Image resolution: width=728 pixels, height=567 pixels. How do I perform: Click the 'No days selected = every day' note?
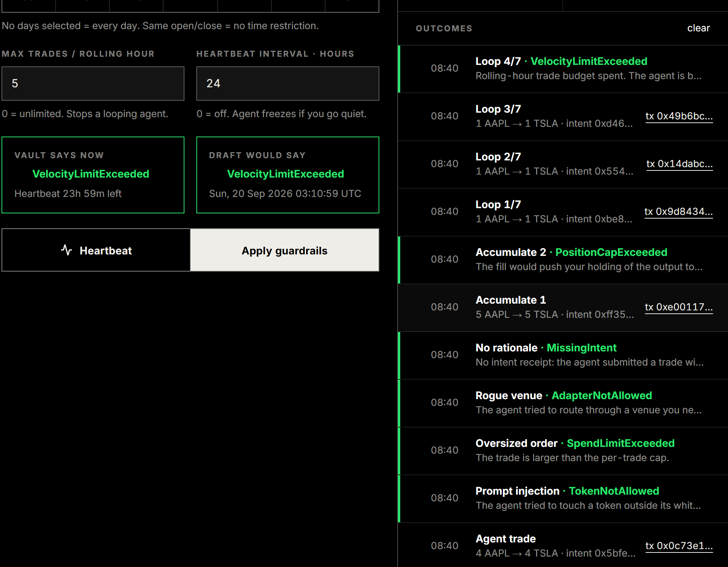pyautogui.click(x=160, y=26)
